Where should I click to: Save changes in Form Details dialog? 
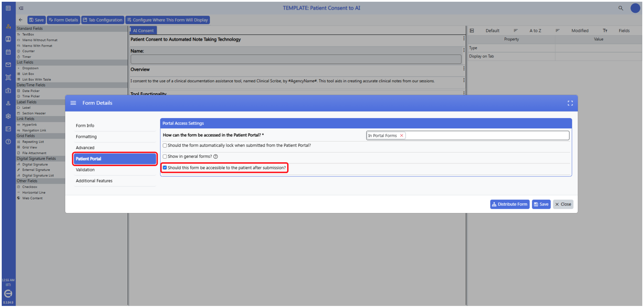click(541, 204)
